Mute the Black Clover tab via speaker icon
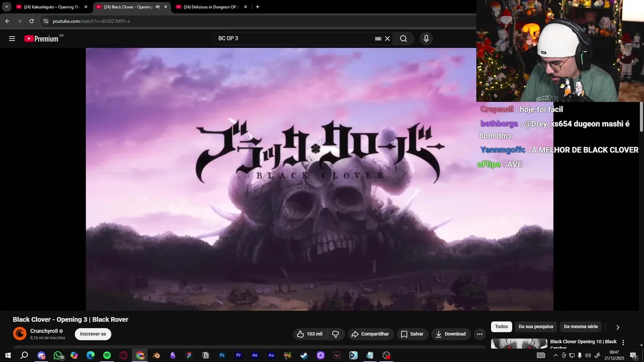 coord(157,7)
